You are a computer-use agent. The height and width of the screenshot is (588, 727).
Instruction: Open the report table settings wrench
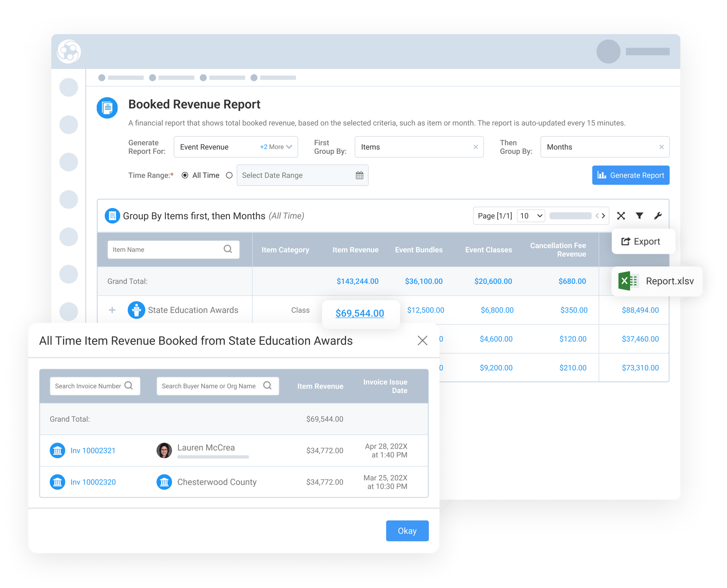tap(658, 216)
